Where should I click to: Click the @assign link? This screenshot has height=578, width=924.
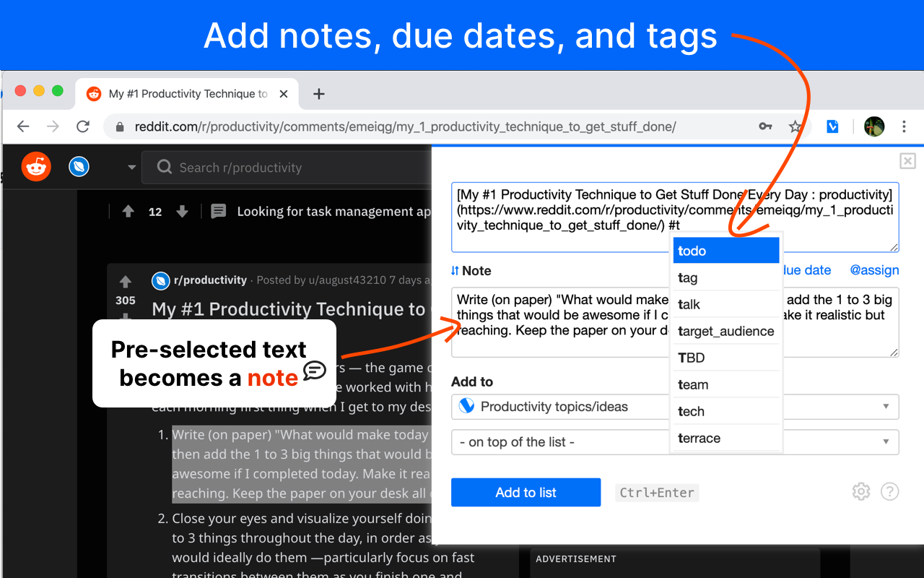[x=874, y=270]
